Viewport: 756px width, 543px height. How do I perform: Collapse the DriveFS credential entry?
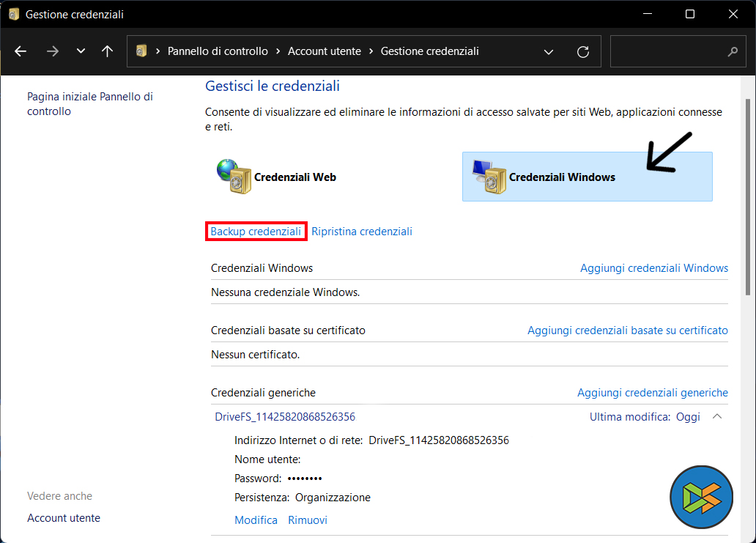click(x=717, y=417)
